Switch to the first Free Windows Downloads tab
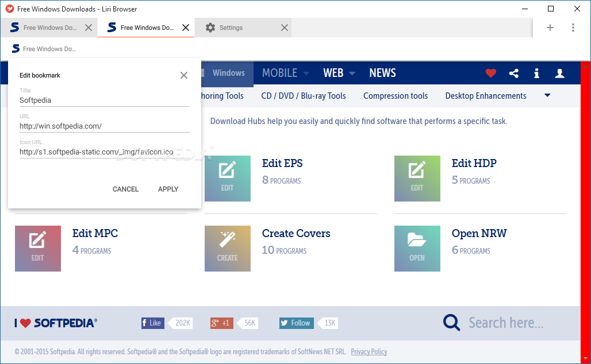 coord(49,28)
